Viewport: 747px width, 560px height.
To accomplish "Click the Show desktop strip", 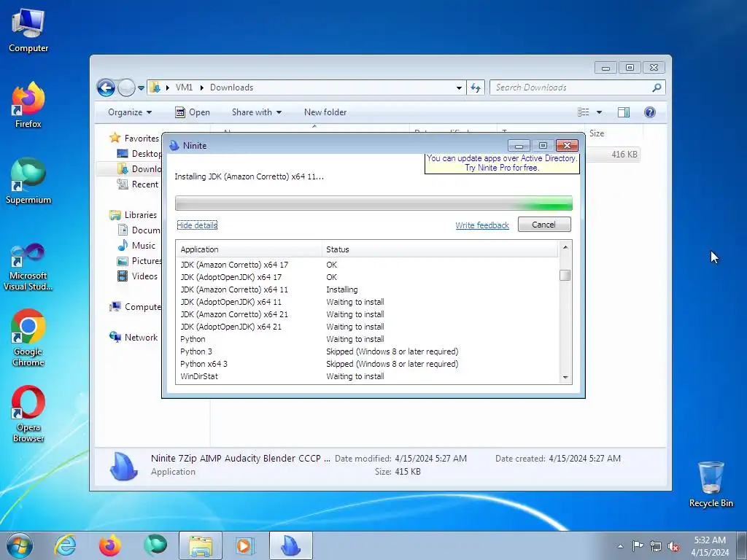I will pos(742,545).
